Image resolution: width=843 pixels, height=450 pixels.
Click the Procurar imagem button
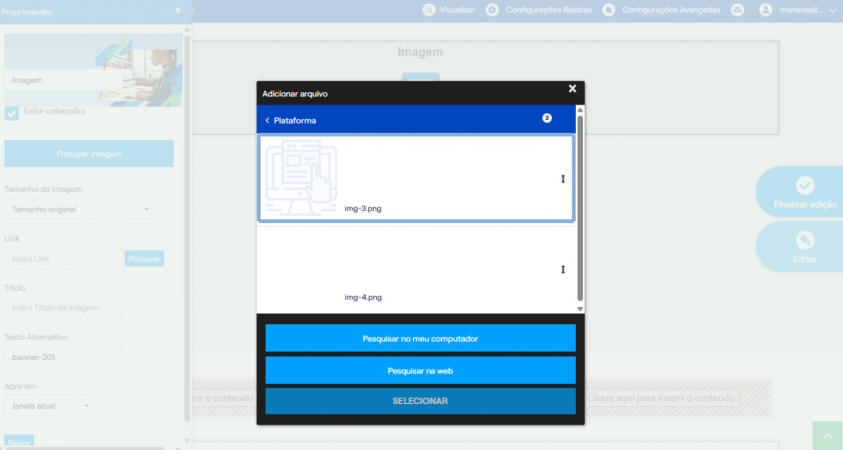click(89, 154)
